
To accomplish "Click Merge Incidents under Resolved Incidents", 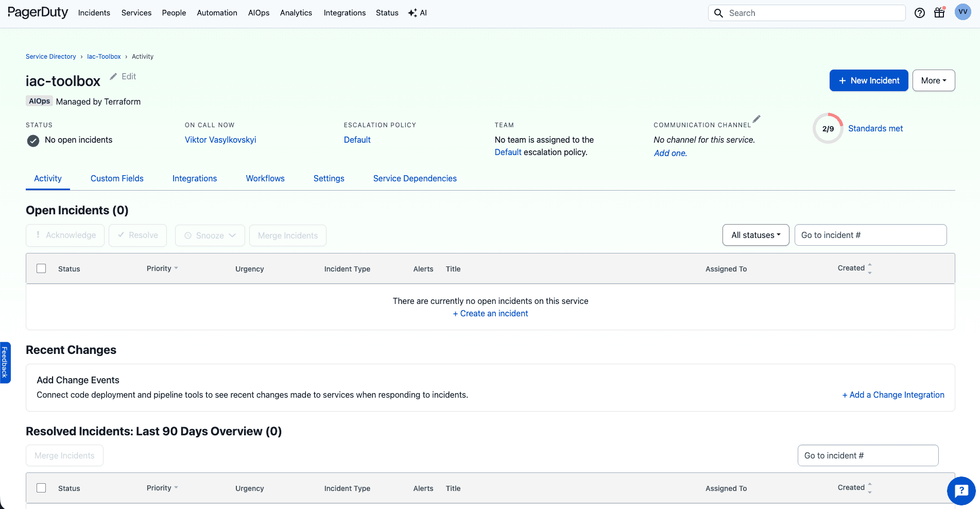I will coord(64,455).
